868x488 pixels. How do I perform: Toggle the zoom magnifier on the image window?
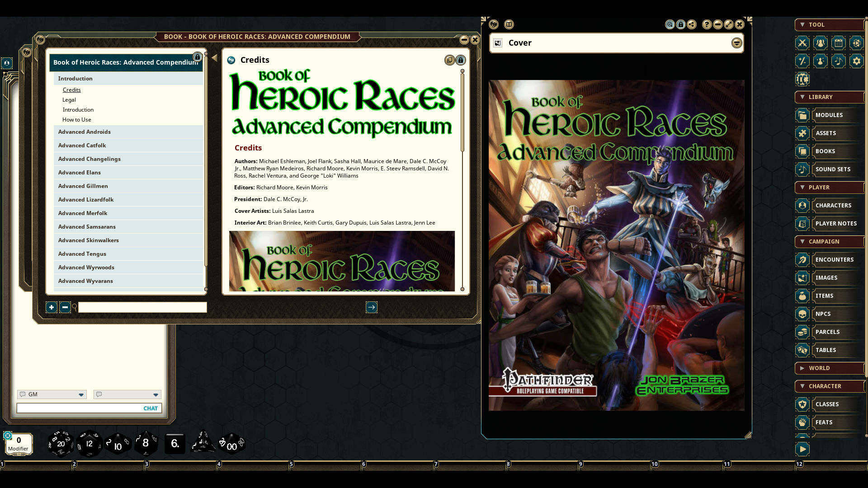670,25
